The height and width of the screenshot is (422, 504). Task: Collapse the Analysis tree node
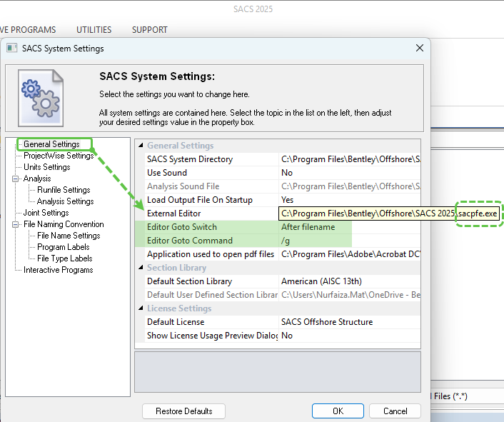(16, 179)
